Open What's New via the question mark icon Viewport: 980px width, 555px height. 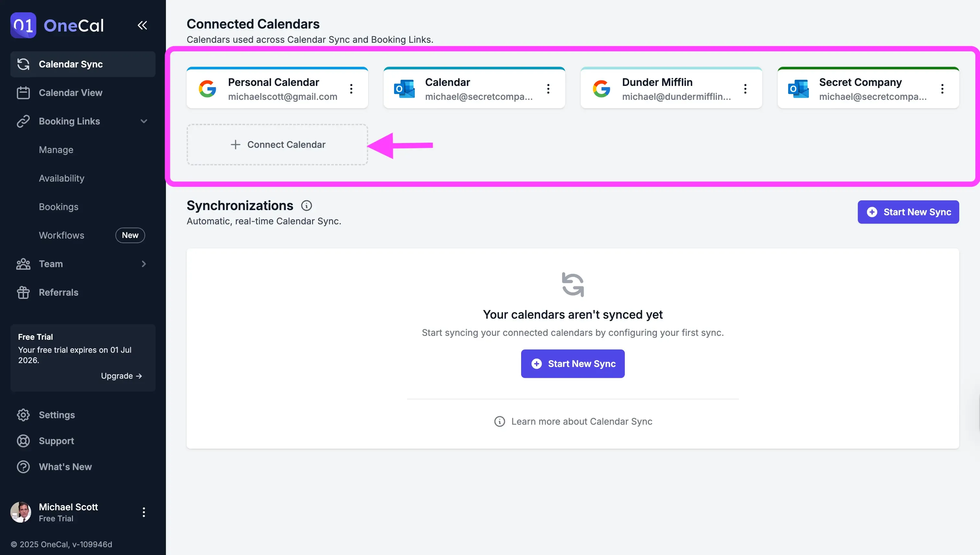[23, 466]
